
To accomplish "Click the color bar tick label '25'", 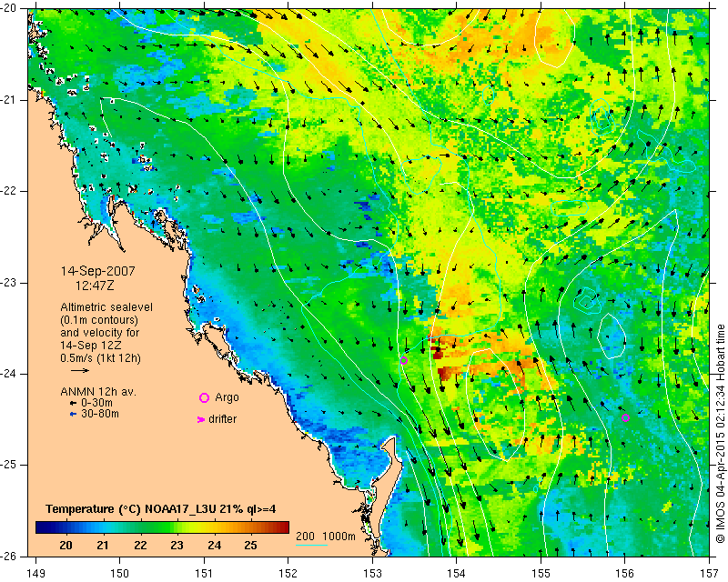I will tap(251, 546).
